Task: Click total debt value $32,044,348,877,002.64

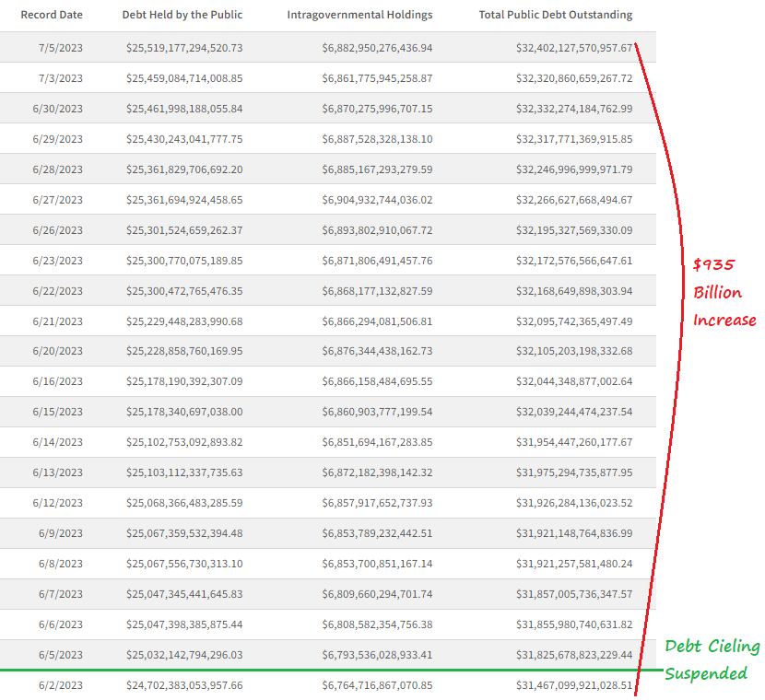Action: [574, 381]
